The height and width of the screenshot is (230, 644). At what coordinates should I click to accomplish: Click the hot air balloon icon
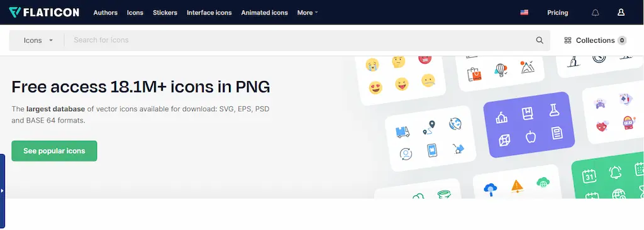(x=500, y=70)
